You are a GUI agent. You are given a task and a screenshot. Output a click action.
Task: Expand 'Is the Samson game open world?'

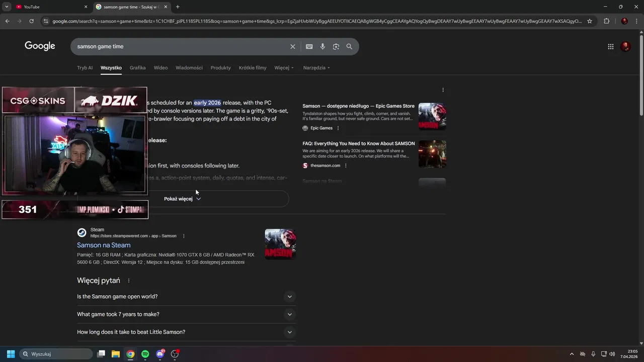pos(186,297)
